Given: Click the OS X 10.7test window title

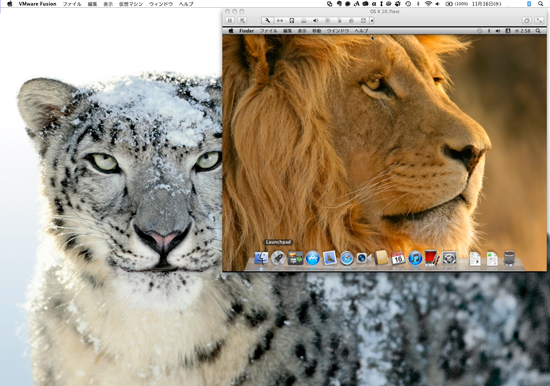Looking at the screenshot, I should tap(385, 11).
